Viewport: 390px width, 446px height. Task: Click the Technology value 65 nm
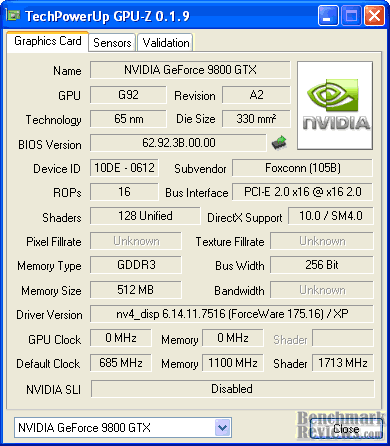(x=128, y=119)
